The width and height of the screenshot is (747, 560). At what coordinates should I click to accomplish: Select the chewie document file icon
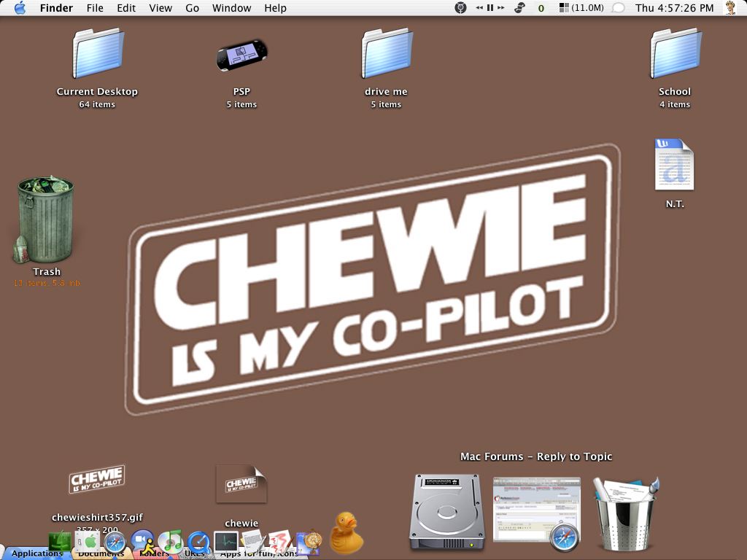(x=241, y=484)
